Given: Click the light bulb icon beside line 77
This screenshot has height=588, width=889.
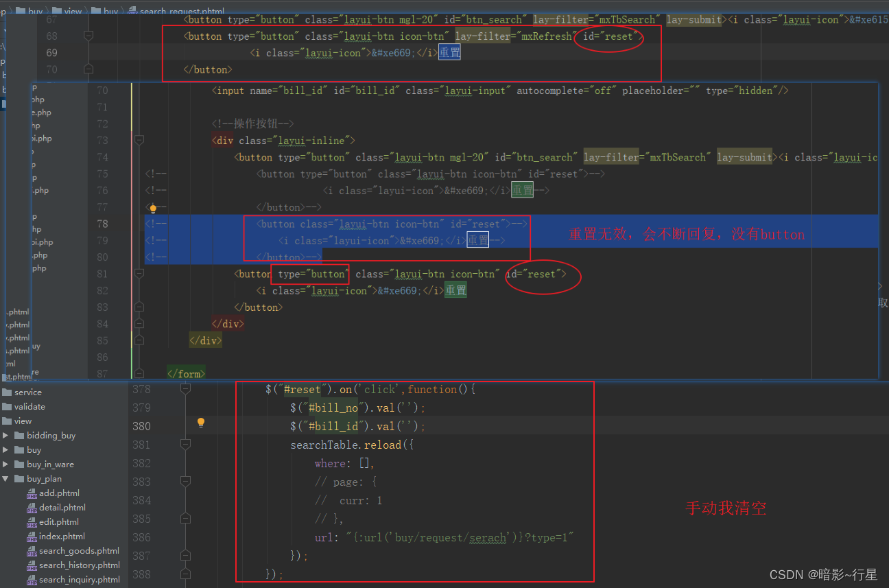Looking at the screenshot, I should pos(153,209).
